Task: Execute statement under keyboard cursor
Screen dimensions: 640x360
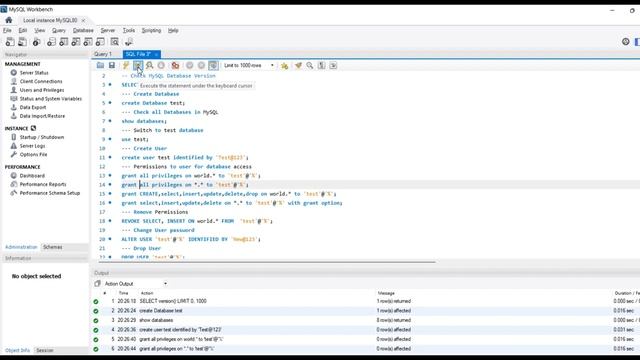Action: coord(138,65)
